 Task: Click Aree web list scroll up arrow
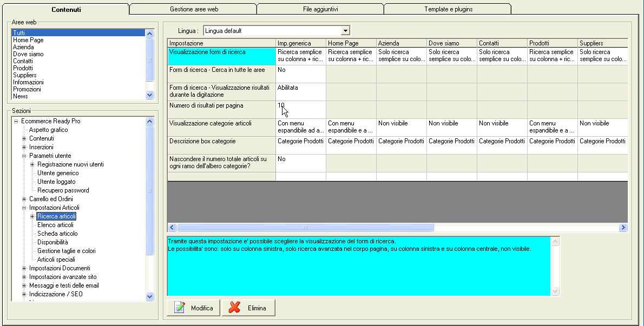click(x=149, y=34)
